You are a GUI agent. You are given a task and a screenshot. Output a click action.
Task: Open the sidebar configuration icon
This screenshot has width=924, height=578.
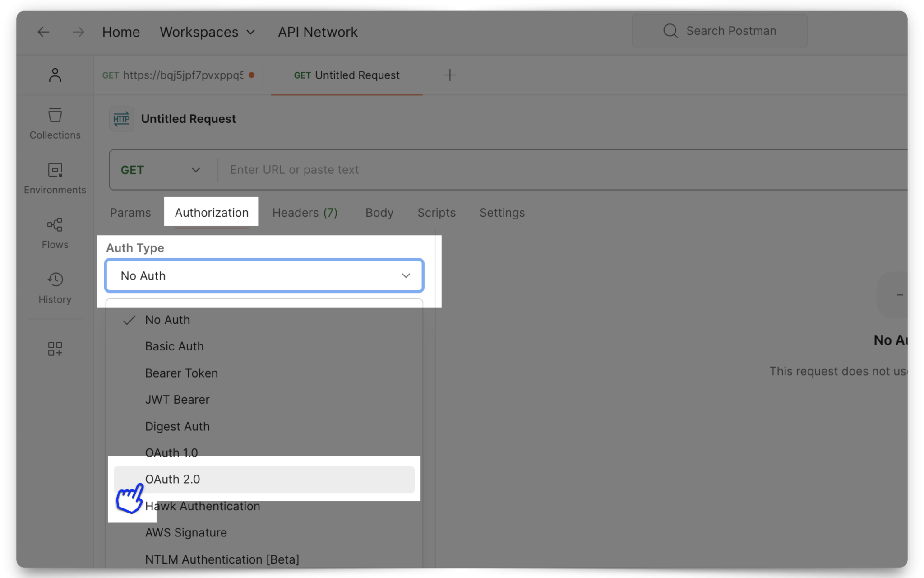click(x=55, y=348)
